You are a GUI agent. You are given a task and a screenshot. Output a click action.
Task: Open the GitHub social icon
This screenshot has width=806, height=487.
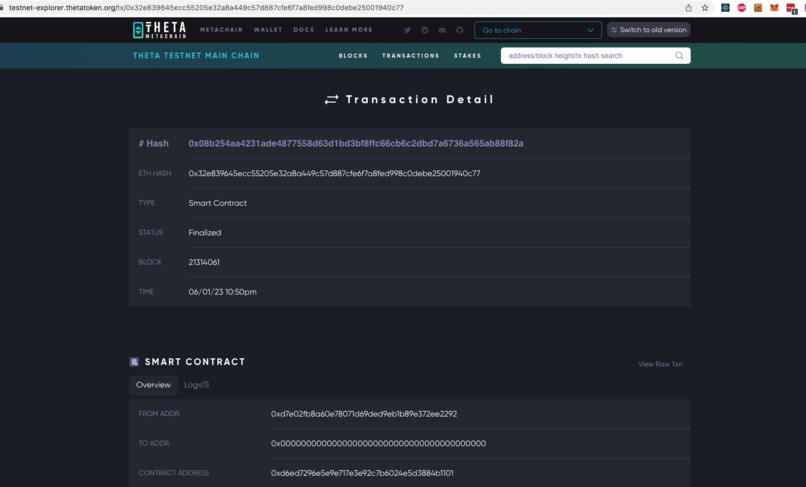coord(460,30)
